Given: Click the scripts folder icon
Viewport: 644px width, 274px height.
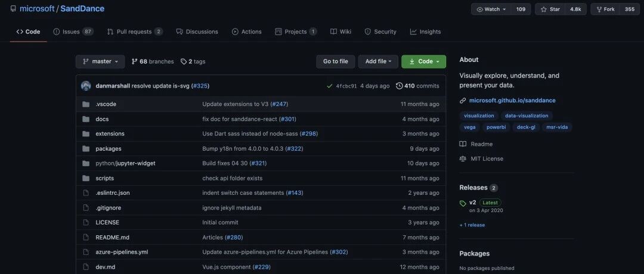Looking at the screenshot, I should point(86,178).
